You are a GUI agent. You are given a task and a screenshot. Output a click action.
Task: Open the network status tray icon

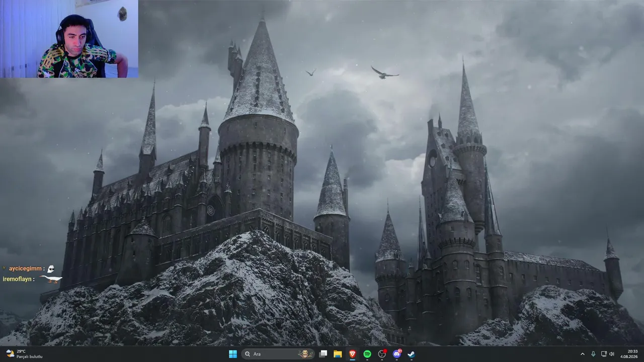tap(604, 354)
